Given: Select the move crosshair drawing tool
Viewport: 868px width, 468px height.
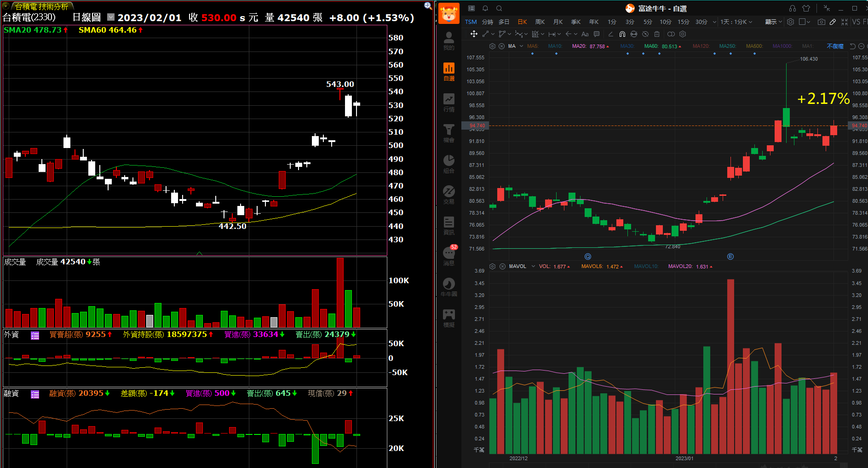Looking at the screenshot, I should point(474,34).
